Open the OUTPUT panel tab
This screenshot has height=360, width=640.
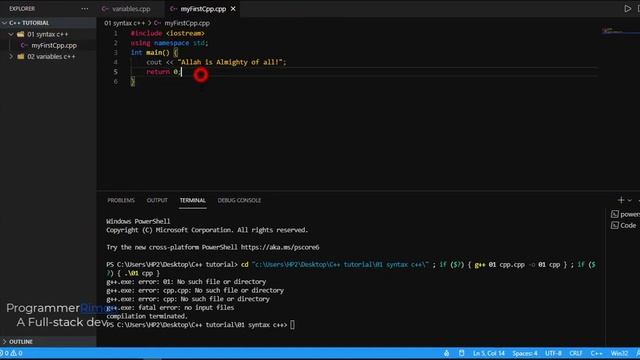(x=157, y=200)
